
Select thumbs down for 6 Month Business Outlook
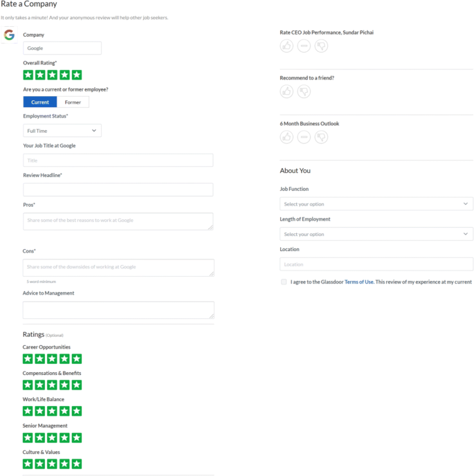[321, 137]
